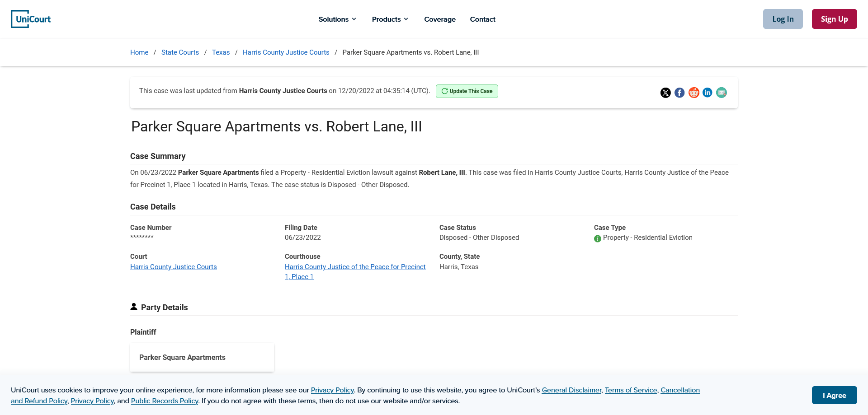
Task: Click green info icon beside Case Type
Action: pyautogui.click(x=598, y=238)
